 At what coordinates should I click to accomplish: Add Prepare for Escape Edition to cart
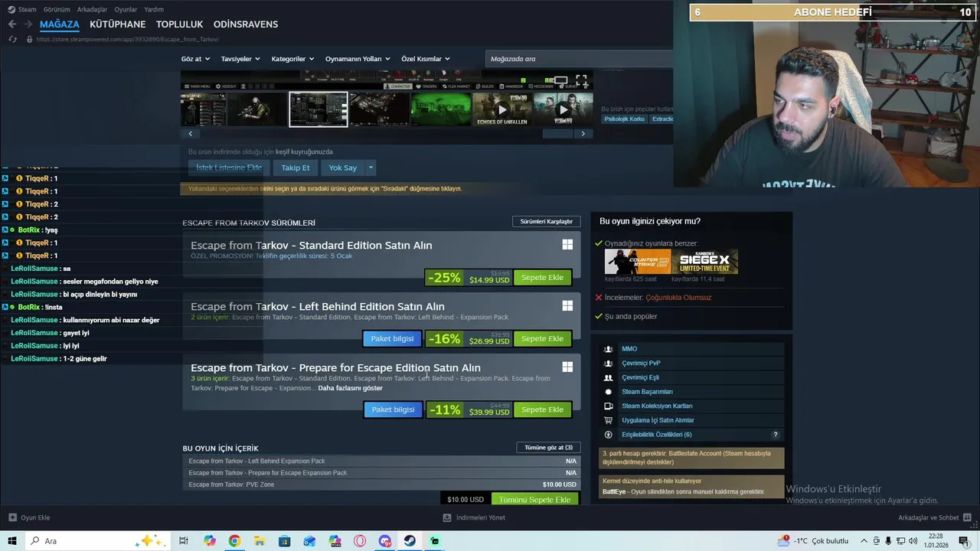[542, 409]
